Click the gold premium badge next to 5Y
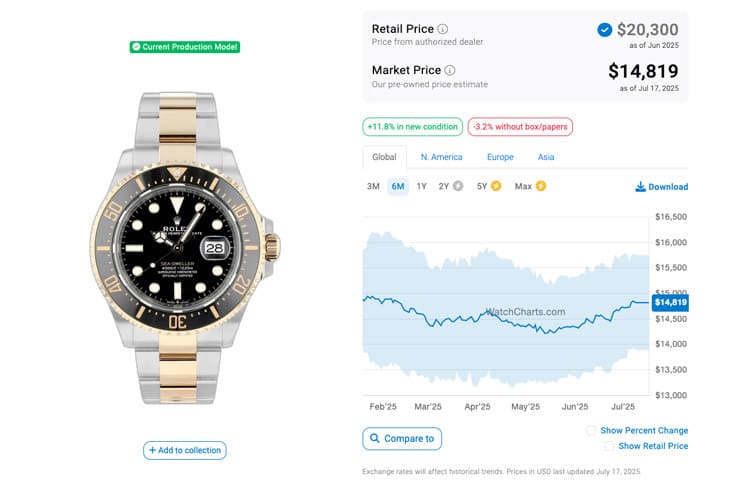The height and width of the screenshot is (483, 730). (x=496, y=186)
